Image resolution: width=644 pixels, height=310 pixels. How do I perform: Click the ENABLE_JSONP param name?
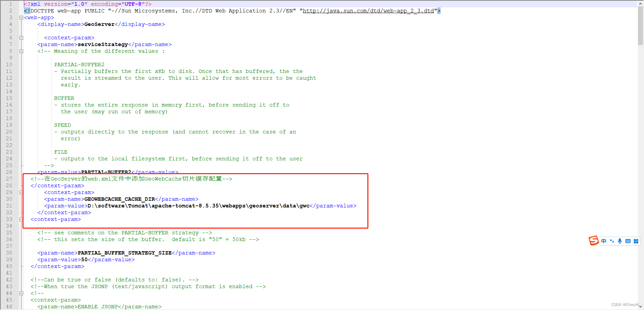pos(98,307)
